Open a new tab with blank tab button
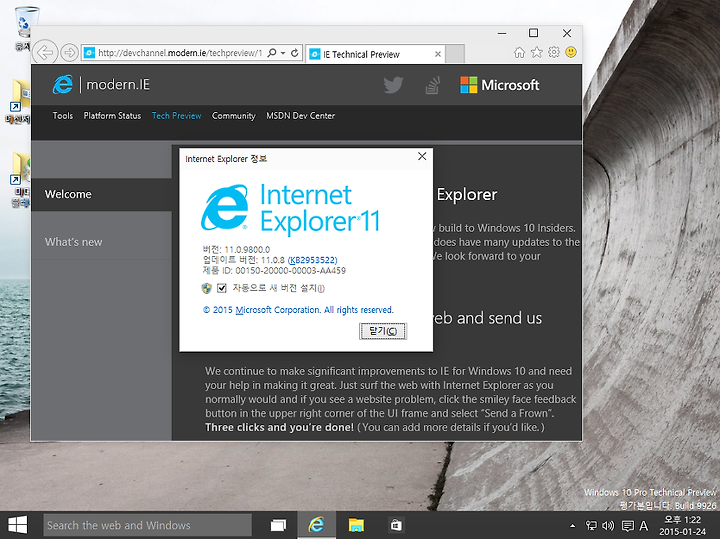The width and height of the screenshot is (720, 539). 455,54
